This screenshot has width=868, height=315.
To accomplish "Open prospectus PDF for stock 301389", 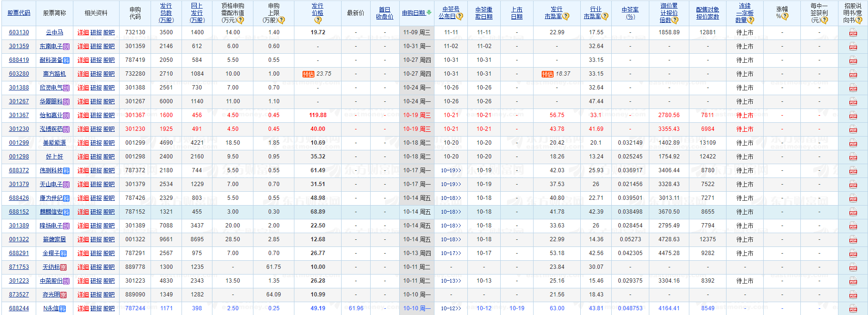I will click(853, 226).
